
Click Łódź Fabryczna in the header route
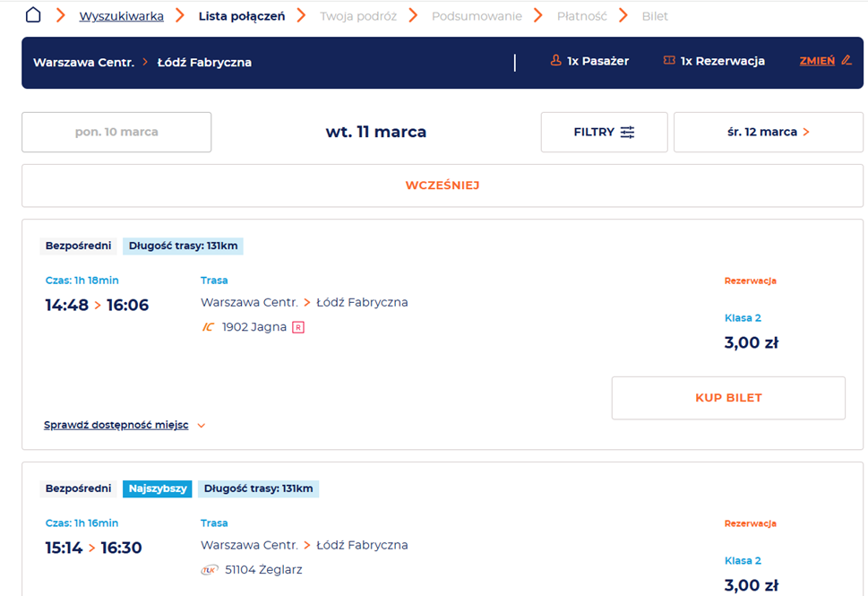pos(204,62)
